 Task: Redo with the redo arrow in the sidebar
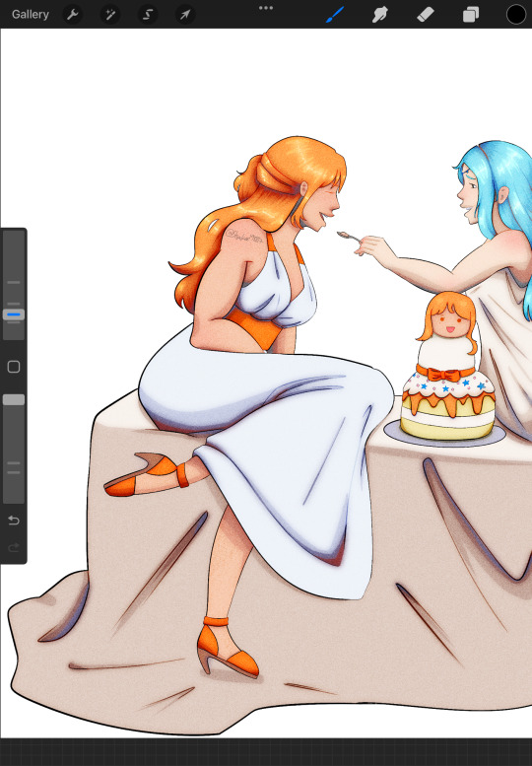(x=14, y=547)
